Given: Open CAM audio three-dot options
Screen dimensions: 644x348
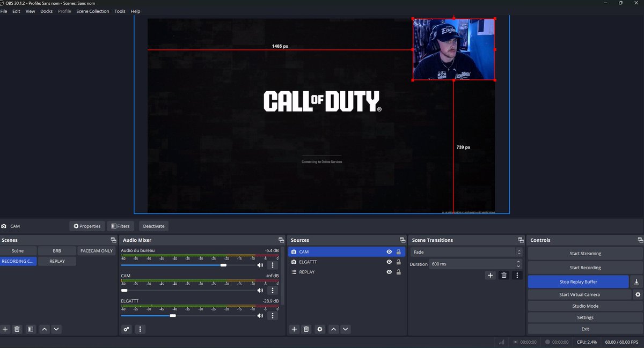Looking at the screenshot, I should click(272, 290).
